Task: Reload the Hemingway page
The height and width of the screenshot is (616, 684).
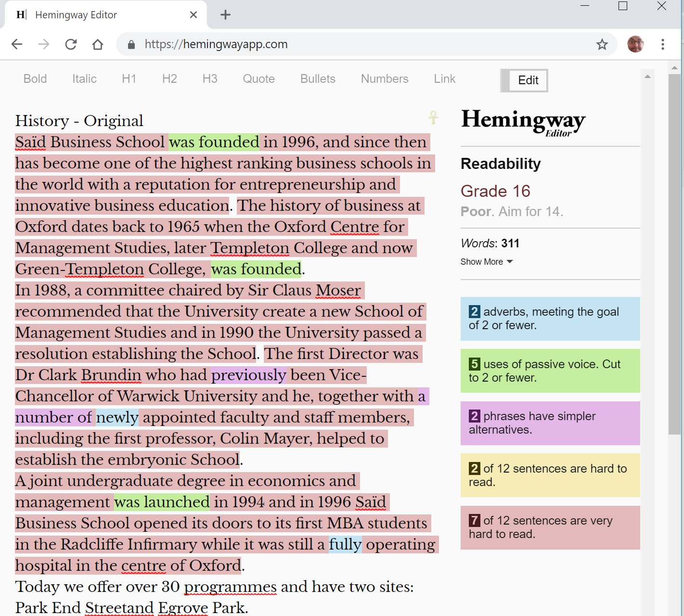Action: 71,44
